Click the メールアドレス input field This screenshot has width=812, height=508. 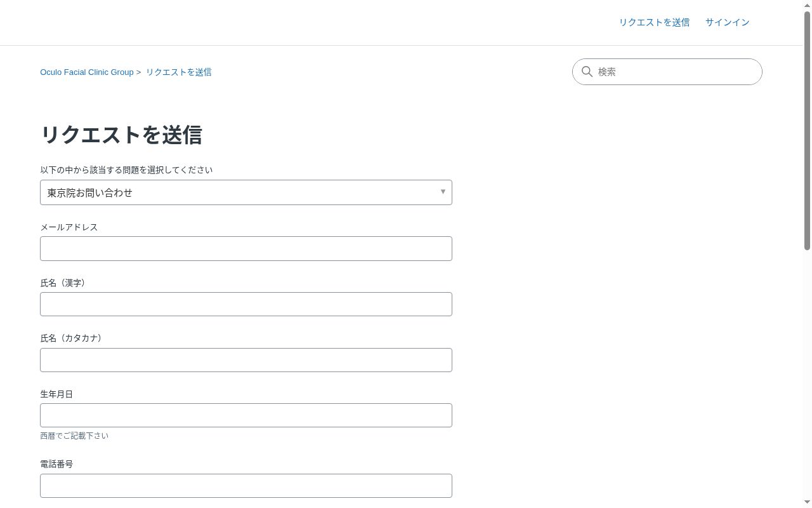point(246,249)
